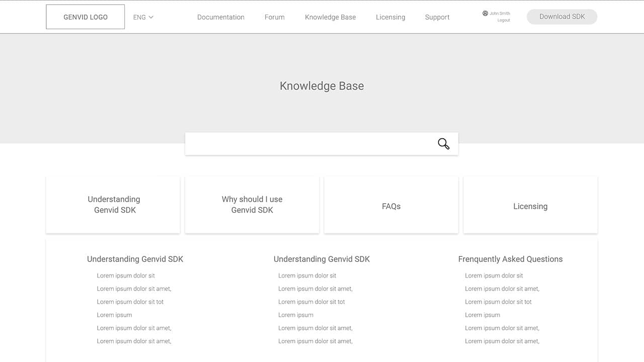Click the user profile icon beside John Smith
The width and height of the screenshot is (644, 362).
coord(485,14)
